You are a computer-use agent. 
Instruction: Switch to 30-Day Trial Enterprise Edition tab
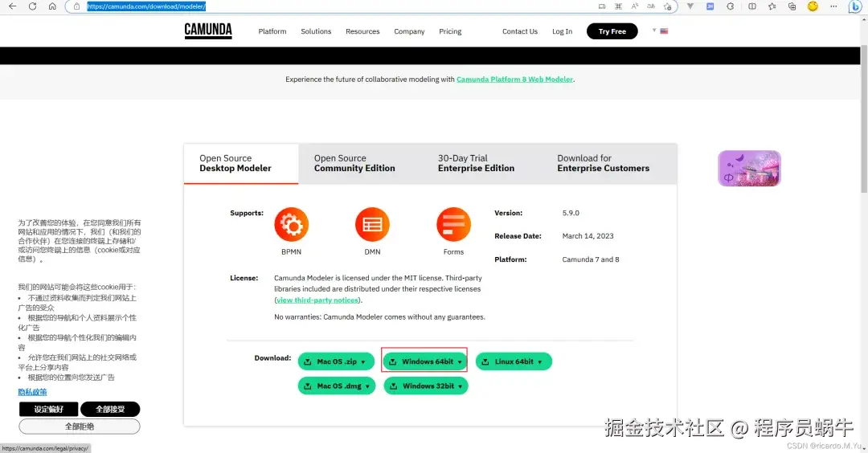point(476,164)
